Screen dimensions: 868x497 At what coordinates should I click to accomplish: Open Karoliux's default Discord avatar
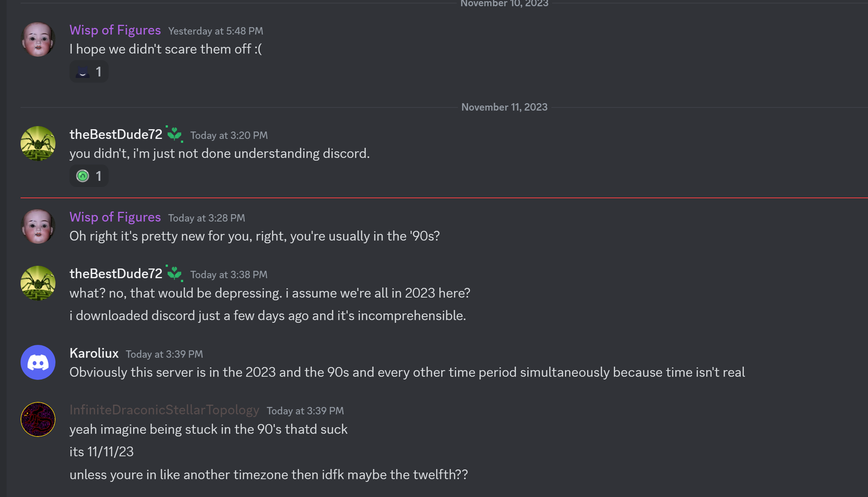click(x=38, y=362)
